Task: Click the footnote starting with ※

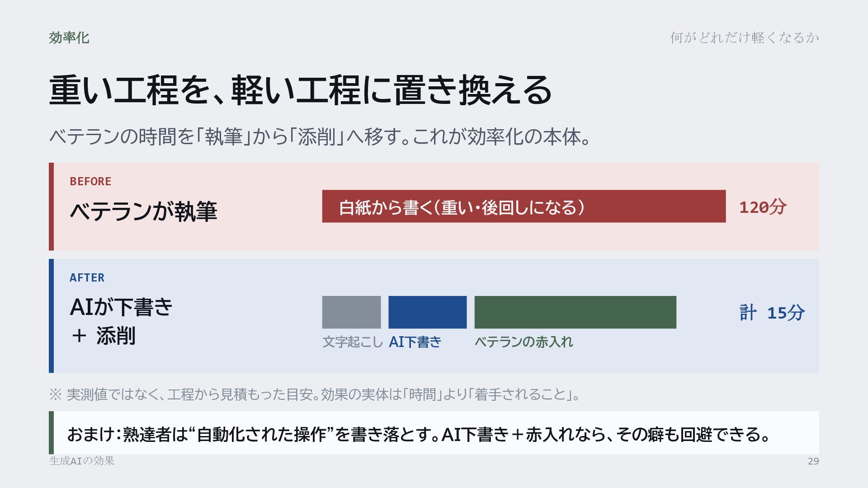Action: [x=315, y=394]
